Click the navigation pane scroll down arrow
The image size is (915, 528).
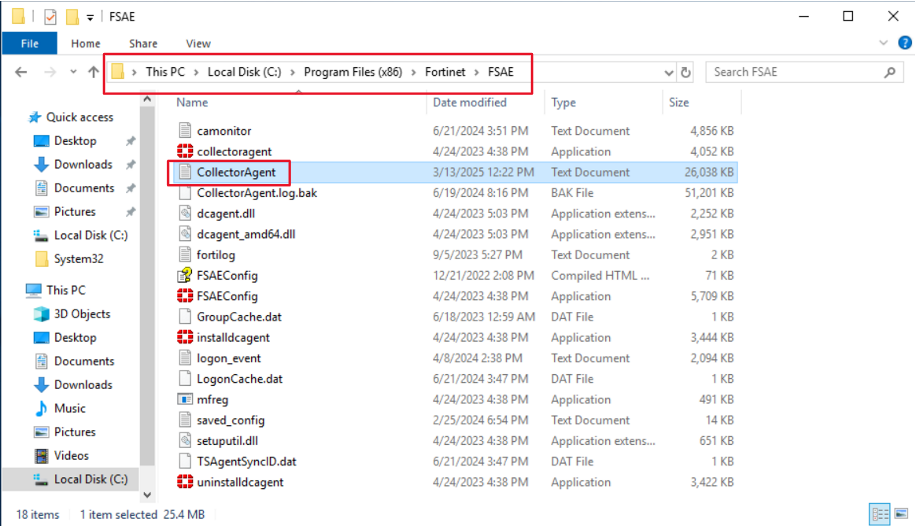coord(147,495)
